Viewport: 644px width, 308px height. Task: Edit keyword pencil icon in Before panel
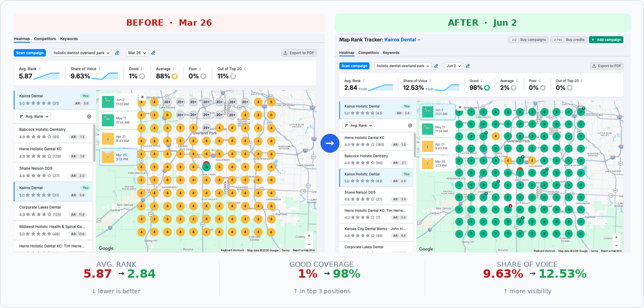117,53
